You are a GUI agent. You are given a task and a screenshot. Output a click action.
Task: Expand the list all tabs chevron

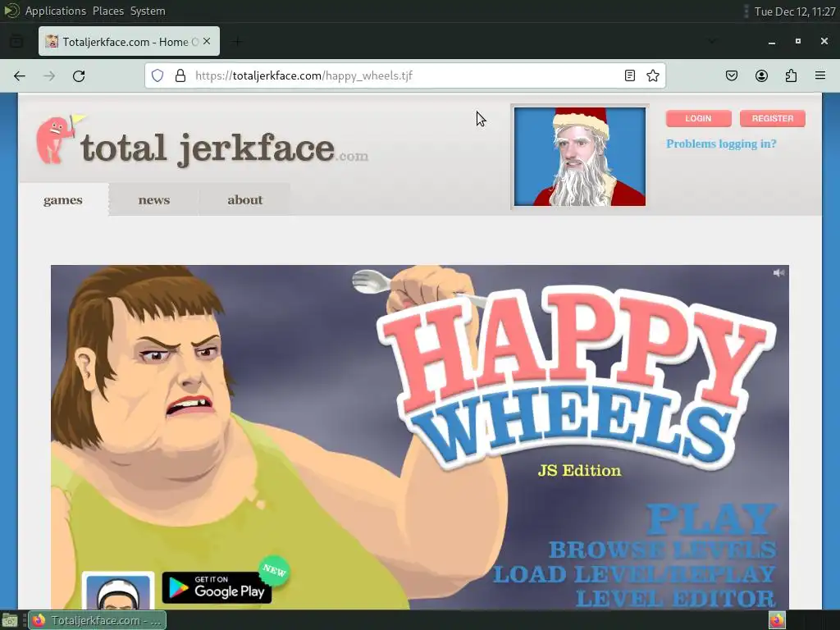tap(712, 41)
